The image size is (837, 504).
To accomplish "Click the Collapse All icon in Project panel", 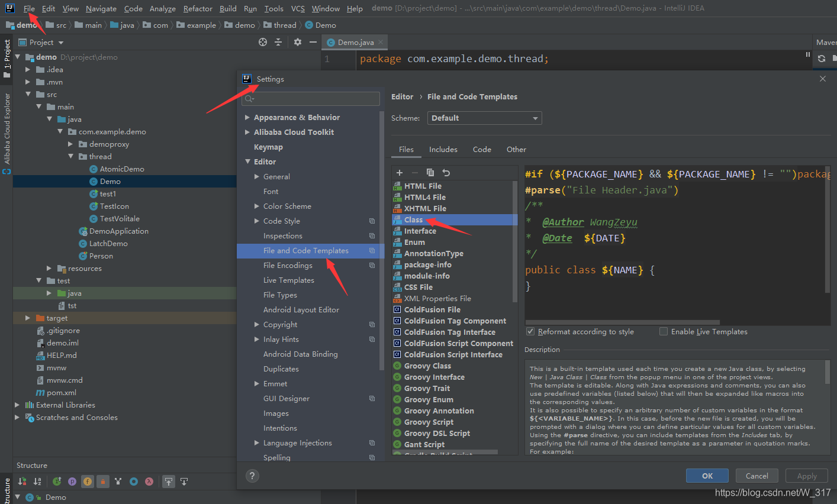I will pos(278,42).
